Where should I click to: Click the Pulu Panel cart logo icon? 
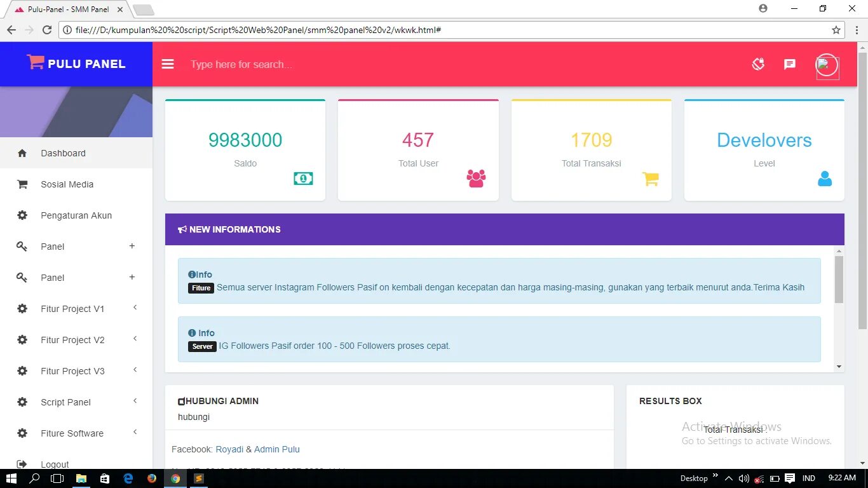(36, 62)
